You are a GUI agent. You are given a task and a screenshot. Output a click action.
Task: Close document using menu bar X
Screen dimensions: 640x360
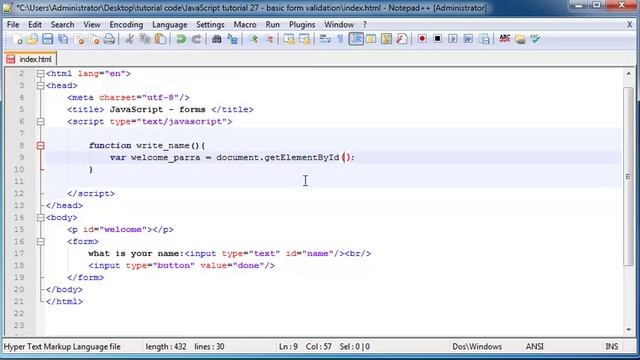(x=630, y=25)
